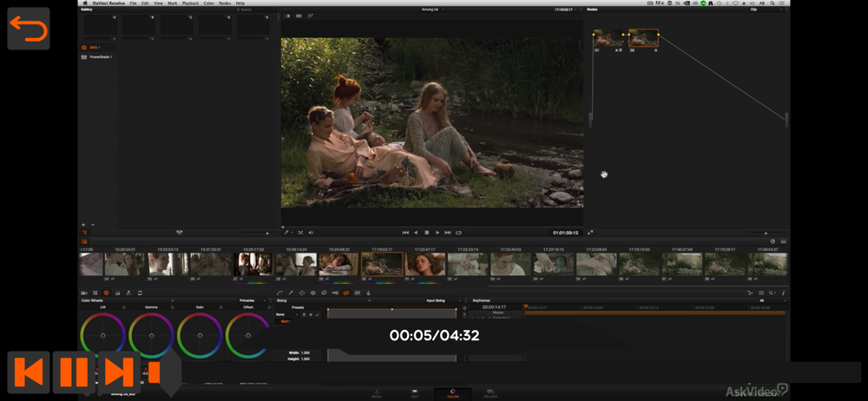
Task: Click the Gallery search field
Action: click(254, 10)
